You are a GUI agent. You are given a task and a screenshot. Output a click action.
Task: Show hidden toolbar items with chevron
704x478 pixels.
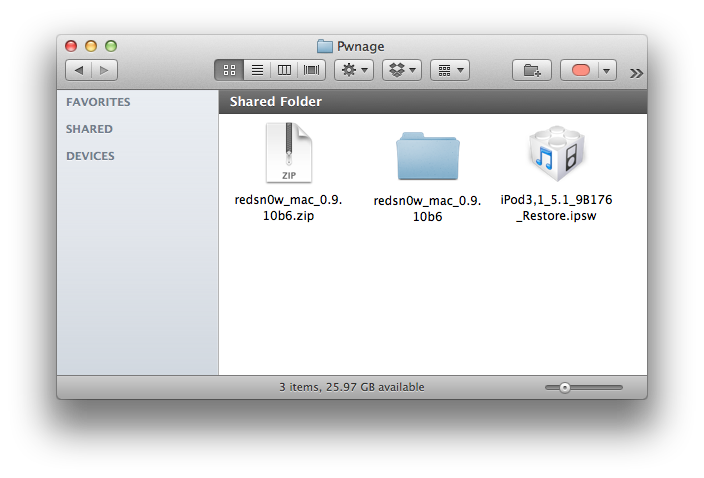[x=636, y=73]
